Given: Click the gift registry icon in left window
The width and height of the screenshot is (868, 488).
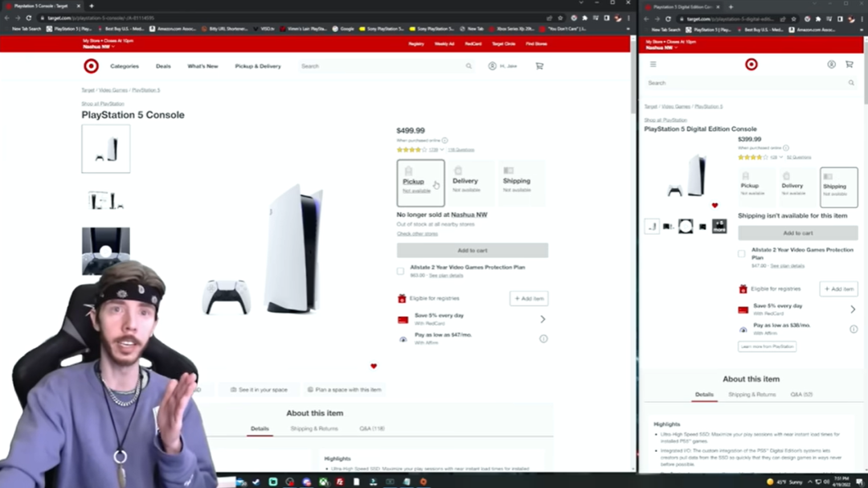Looking at the screenshot, I should click(402, 298).
